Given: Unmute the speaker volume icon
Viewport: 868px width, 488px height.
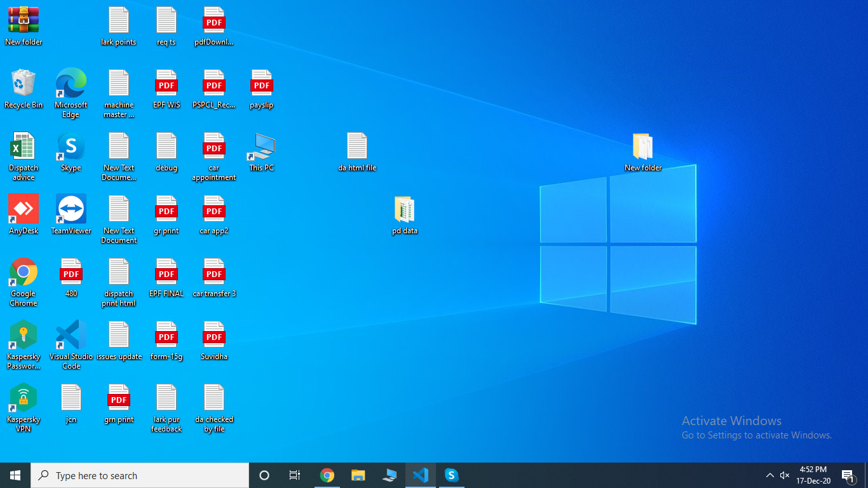Looking at the screenshot, I should (x=785, y=475).
